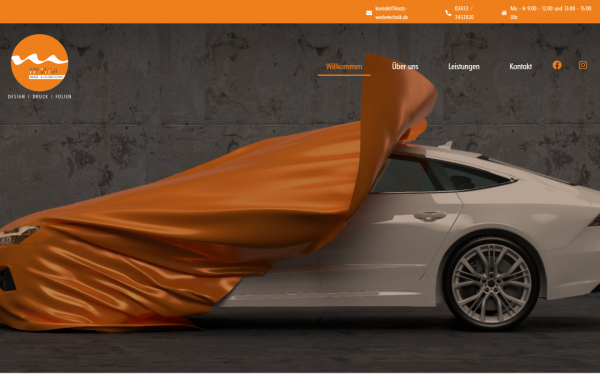600x375 pixels.
Task: Open the Facebook page icon
Action: [x=557, y=65]
